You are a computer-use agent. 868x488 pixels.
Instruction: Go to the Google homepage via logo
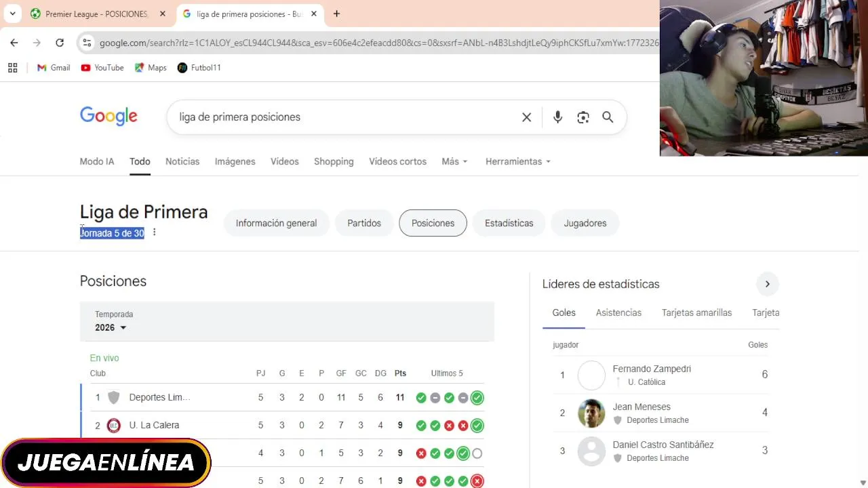point(108,117)
